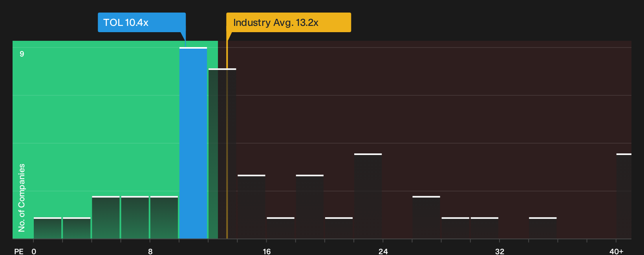Click the yellow Industry Avg. 13.2x label

(289, 22)
